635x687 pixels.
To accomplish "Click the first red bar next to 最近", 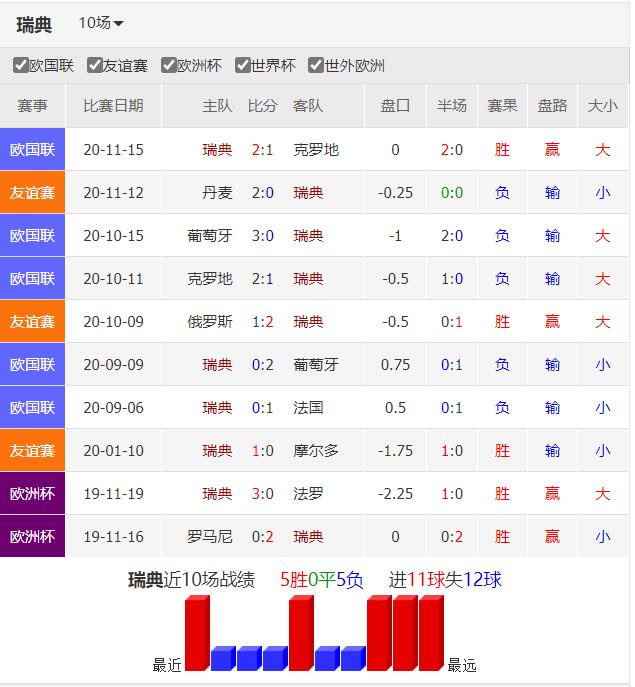I will click(197, 634).
